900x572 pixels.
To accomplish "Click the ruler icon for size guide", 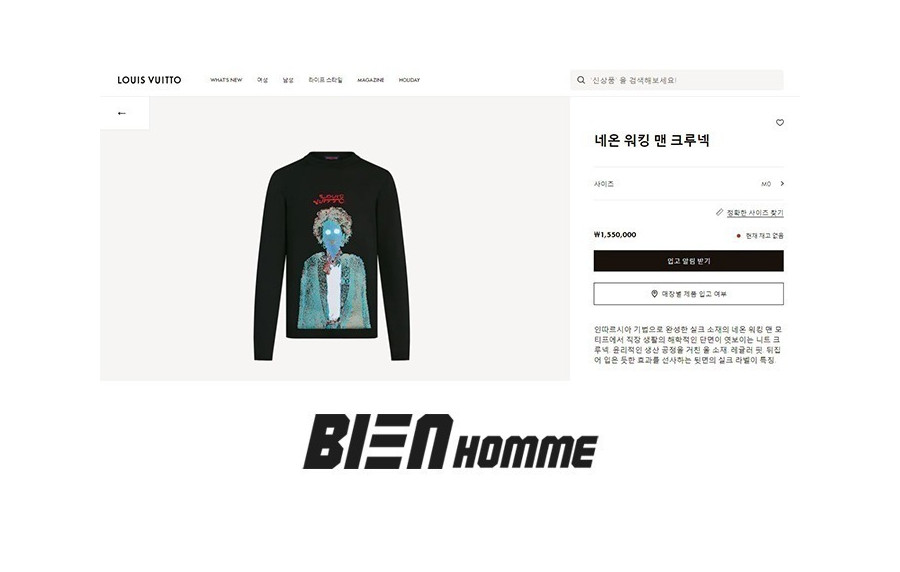I will pyautogui.click(x=719, y=212).
